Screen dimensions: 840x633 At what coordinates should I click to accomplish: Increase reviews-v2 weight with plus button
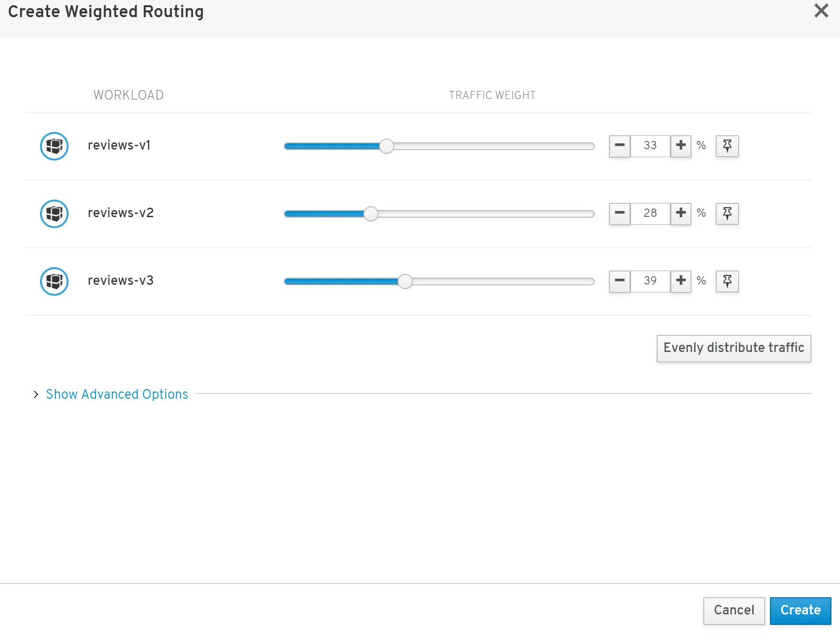tap(681, 213)
